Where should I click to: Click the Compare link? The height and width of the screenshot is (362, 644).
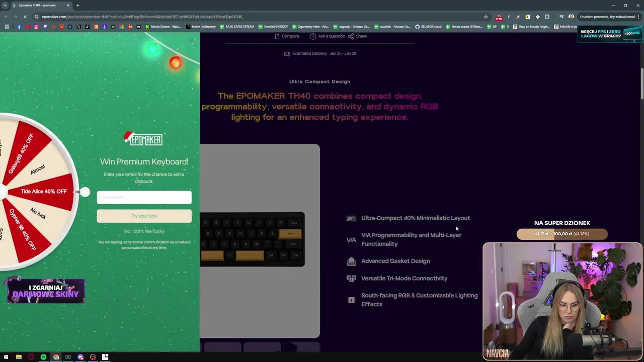click(290, 36)
